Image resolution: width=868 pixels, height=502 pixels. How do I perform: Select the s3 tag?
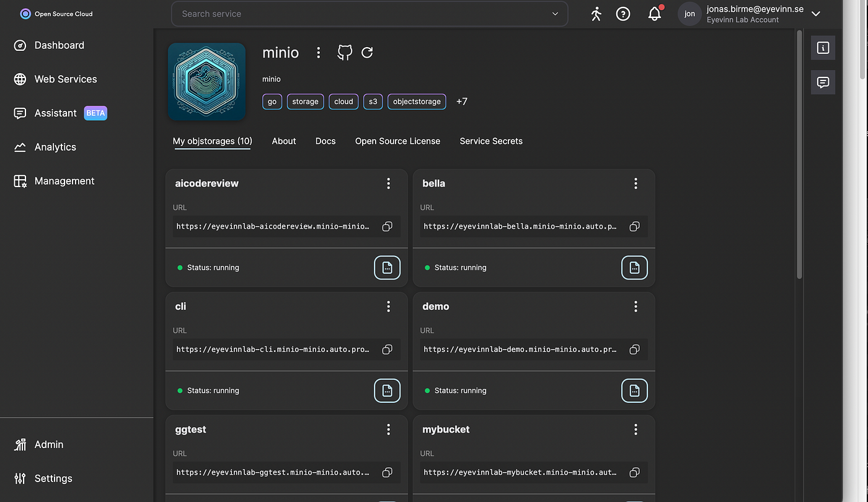373,102
